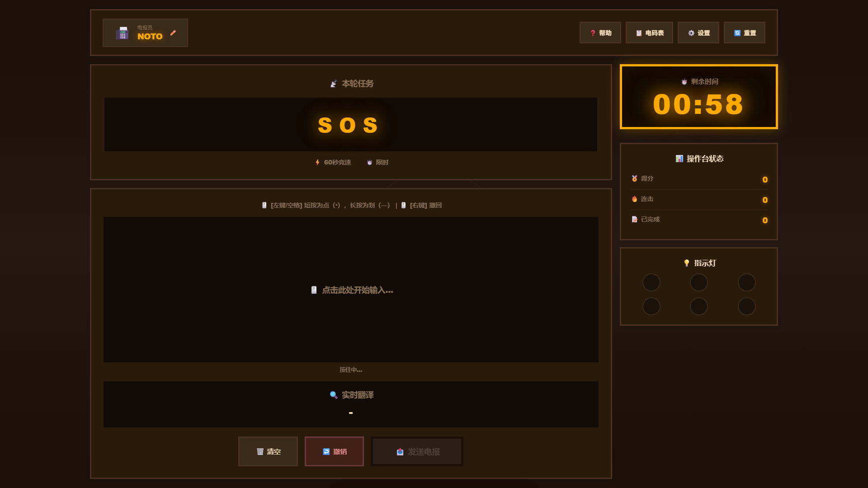The height and width of the screenshot is (488, 868).
Task: Click the question mark icon on 帮助
Action: 593,33
